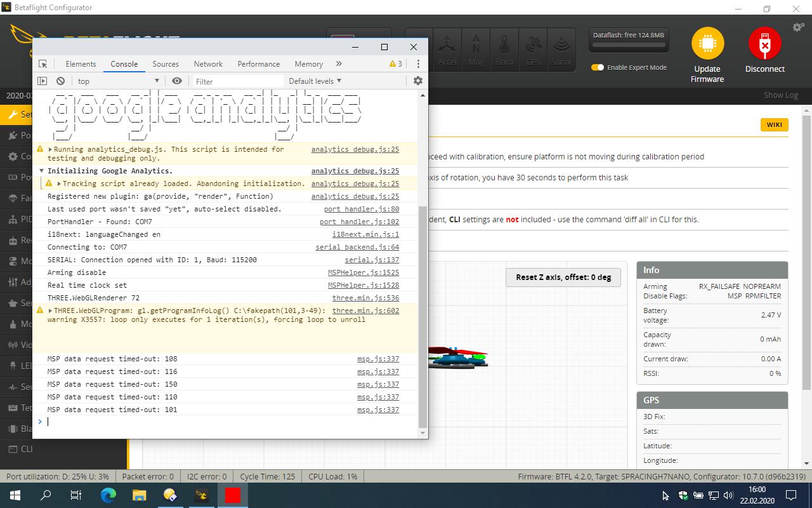Open MSPHelper.js:1528 source link
Image resolution: width=812 pixels, height=508 pixels.
(363, 285)
